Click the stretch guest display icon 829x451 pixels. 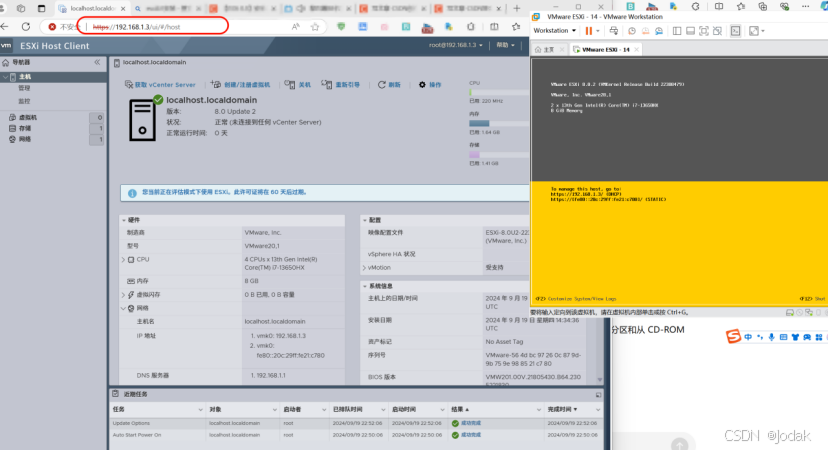(x=754, y=31)
